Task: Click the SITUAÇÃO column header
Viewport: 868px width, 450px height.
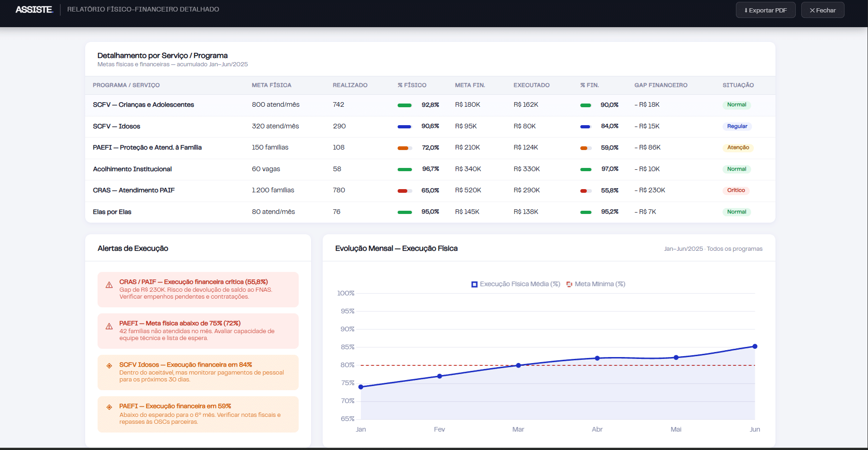Action: [x=738, y=85]
